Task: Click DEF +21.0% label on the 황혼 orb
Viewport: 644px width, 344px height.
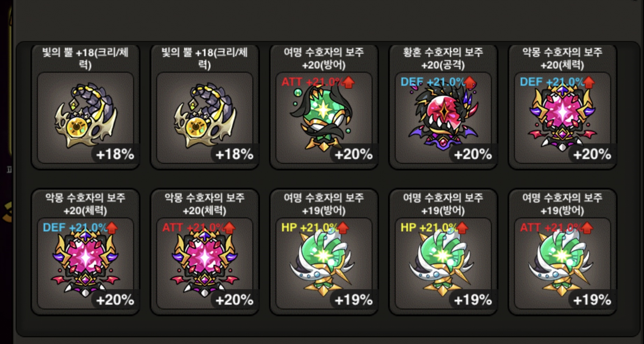Action: (x=432, y=82)
